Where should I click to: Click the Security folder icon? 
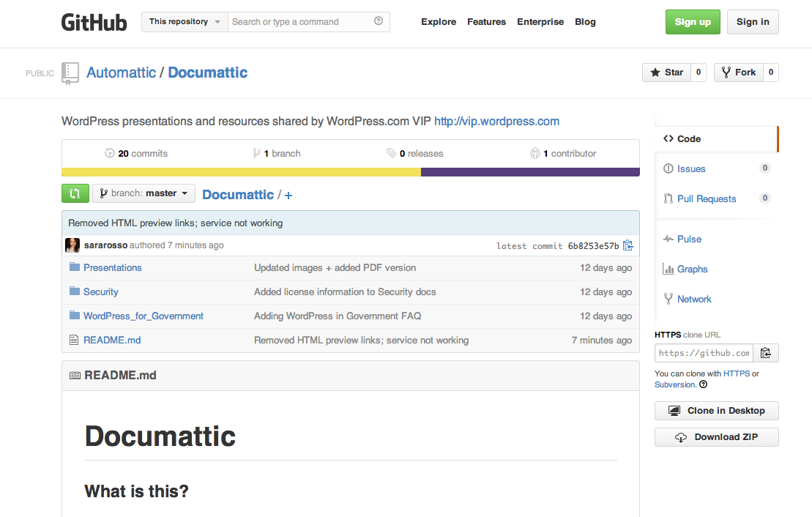pyautogui.click(x=75, y=291)
